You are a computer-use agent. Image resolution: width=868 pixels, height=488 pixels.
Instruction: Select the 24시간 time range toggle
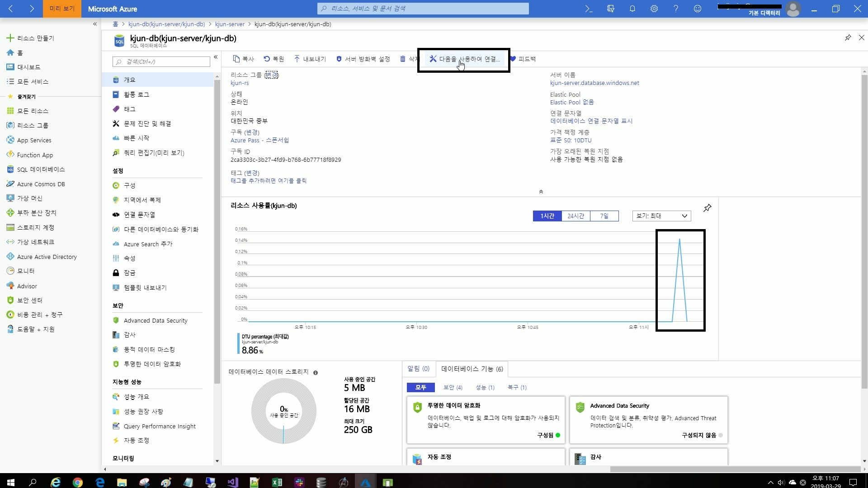576,216
